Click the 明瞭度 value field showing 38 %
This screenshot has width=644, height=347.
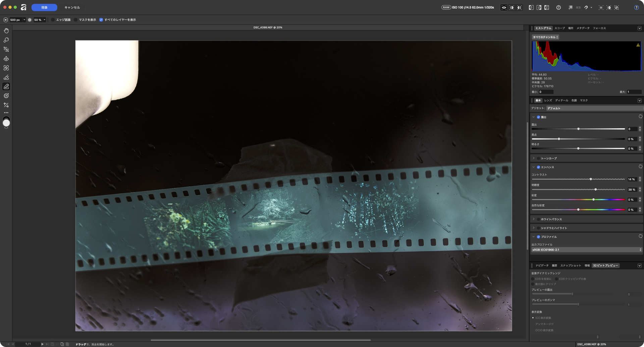pos(632,190)
